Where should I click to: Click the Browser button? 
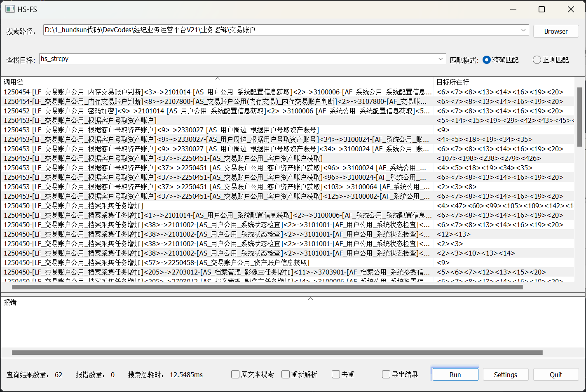(556, 31)
